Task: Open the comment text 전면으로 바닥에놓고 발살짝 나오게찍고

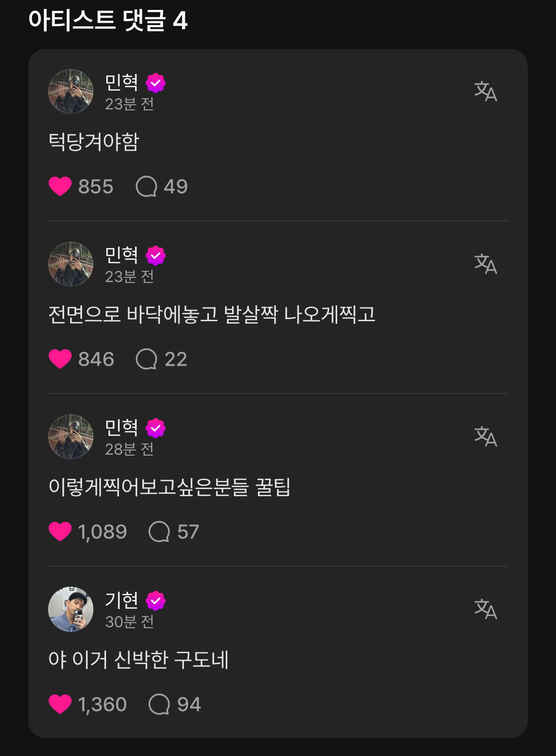Action: click(212, 315)
